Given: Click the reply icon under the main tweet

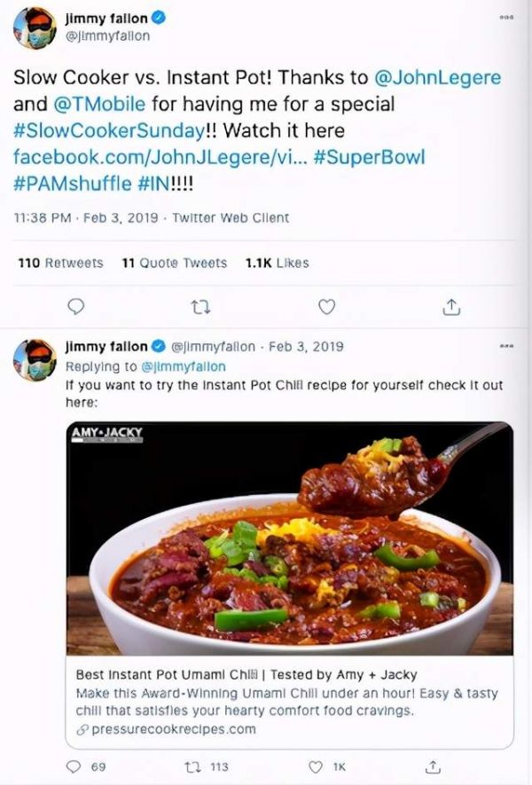Looking at the screenshot, I should [75, 306].
